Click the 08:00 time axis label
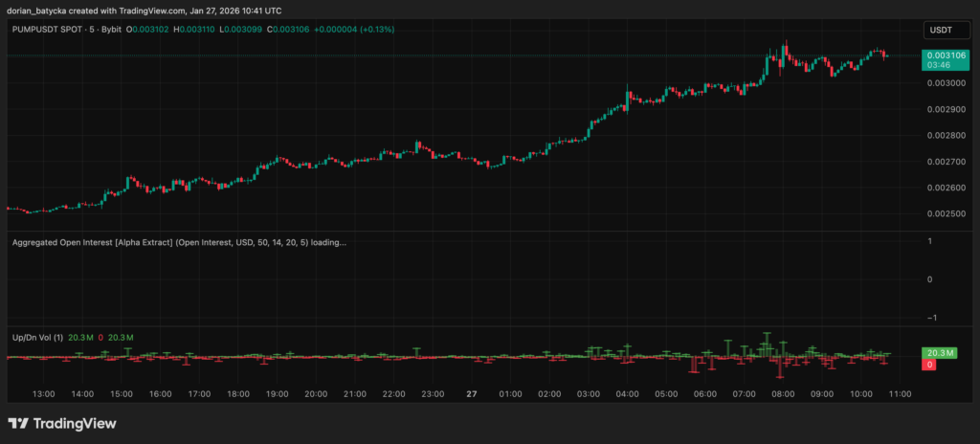980x444 pixels. [784, 393]
